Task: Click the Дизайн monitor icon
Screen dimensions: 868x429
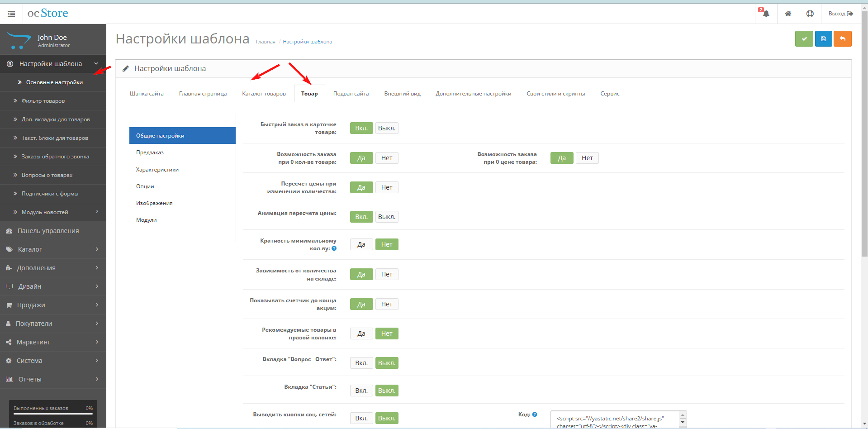Action: tap(9, 286)
